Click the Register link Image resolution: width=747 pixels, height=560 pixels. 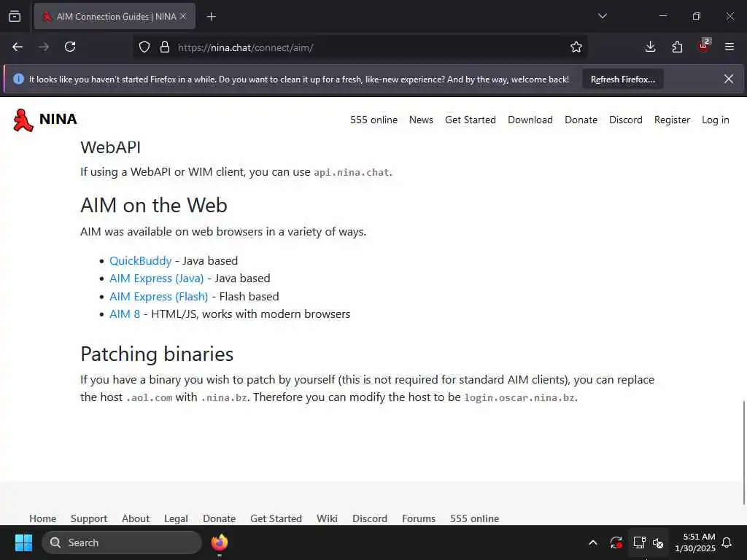672,120
